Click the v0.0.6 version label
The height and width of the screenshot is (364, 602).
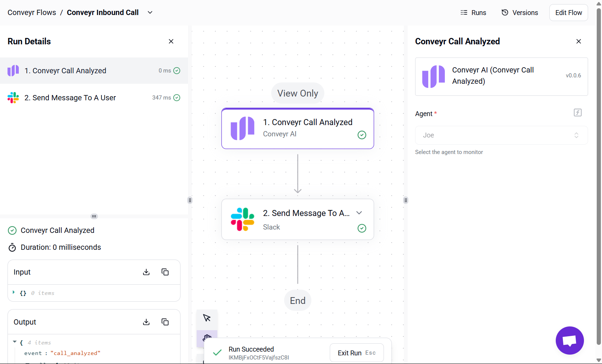point(573,76)
